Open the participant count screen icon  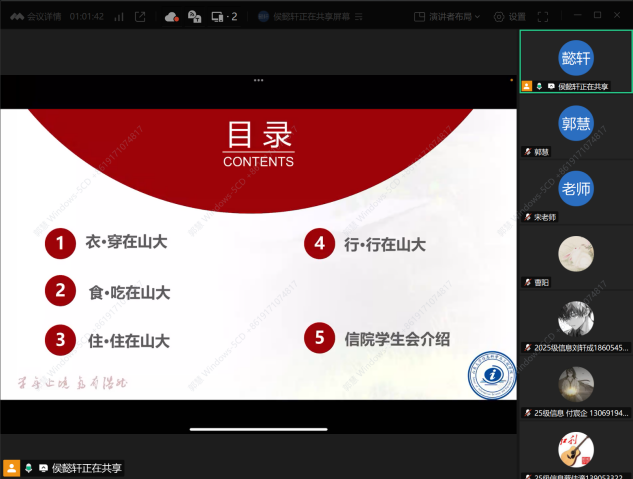(224, 16)
